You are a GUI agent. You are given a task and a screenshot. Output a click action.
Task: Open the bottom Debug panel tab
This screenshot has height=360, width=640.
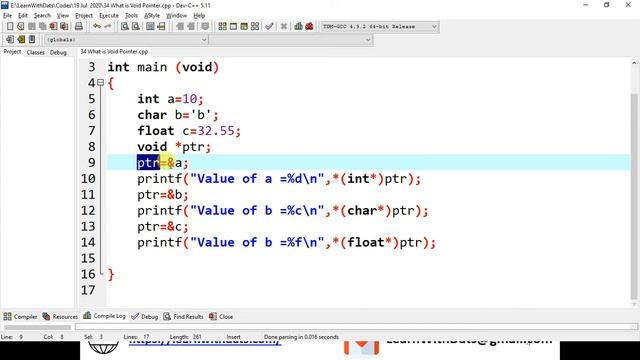point(144,316)
